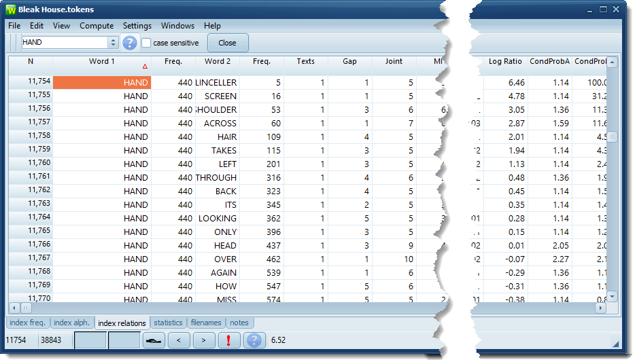The image size is (637, 364).
Task: Click the next (>) button
Action: point(203,340)
